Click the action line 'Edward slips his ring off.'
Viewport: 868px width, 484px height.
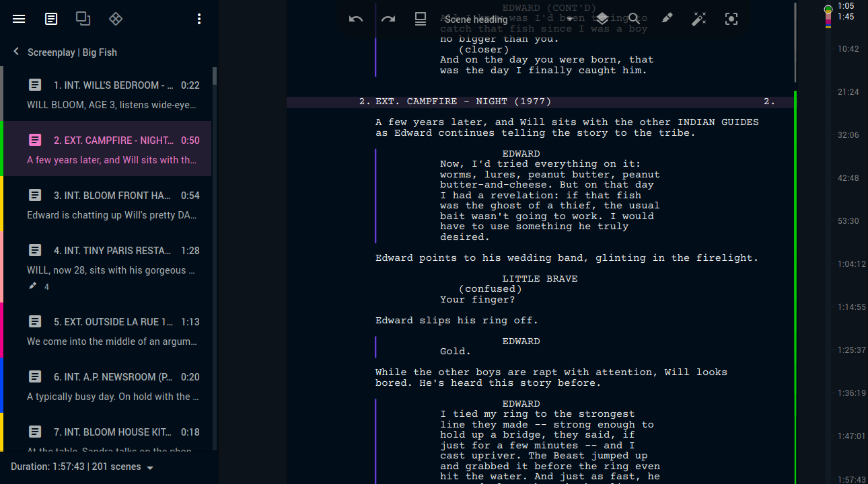tap(457, 321)
